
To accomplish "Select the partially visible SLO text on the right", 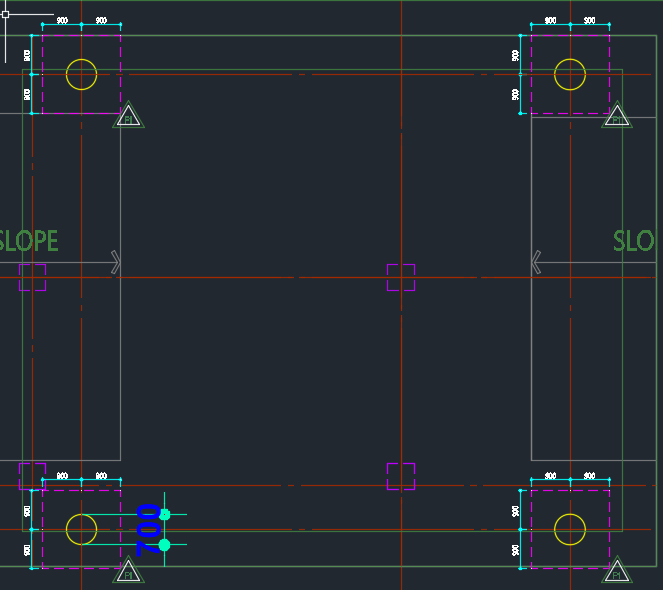I will pos(634,241).
